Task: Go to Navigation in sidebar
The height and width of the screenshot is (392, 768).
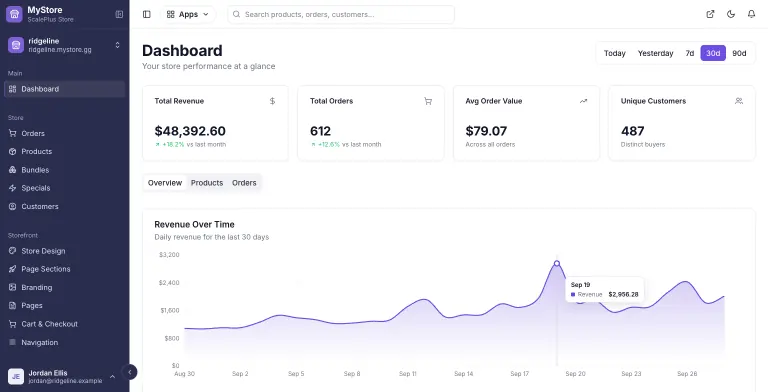Action: pyautogui.click(x=65, y=343)
